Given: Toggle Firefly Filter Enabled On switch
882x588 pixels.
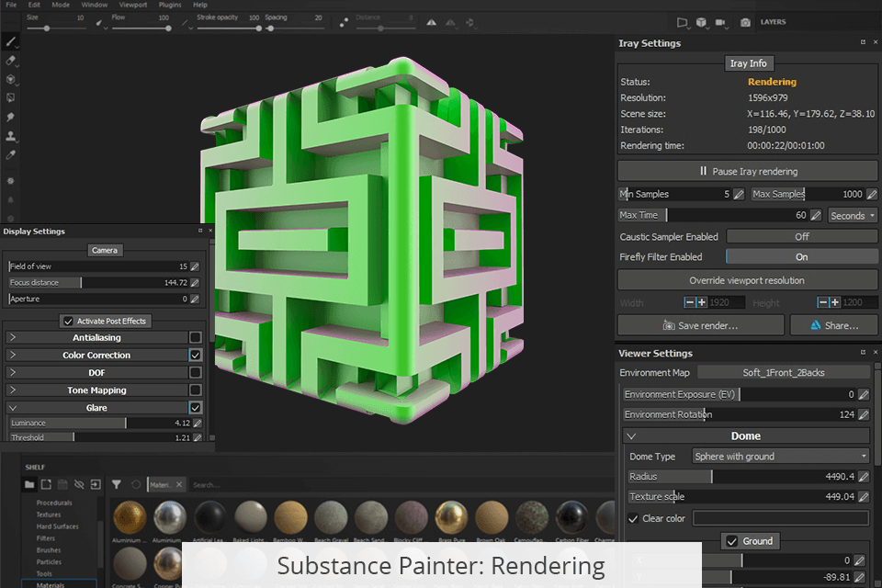Looking at the screenshot, I should click(x=801, y=256).
